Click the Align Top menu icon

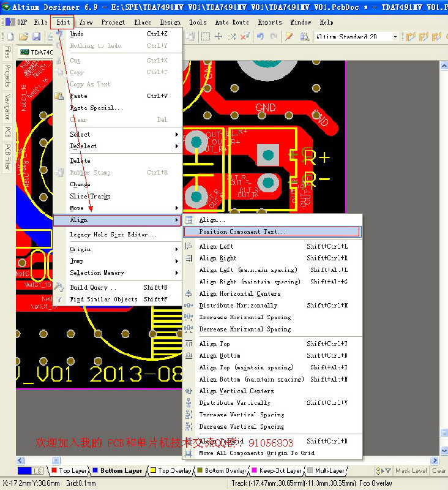pyautogui.click(x=189, y=344)
